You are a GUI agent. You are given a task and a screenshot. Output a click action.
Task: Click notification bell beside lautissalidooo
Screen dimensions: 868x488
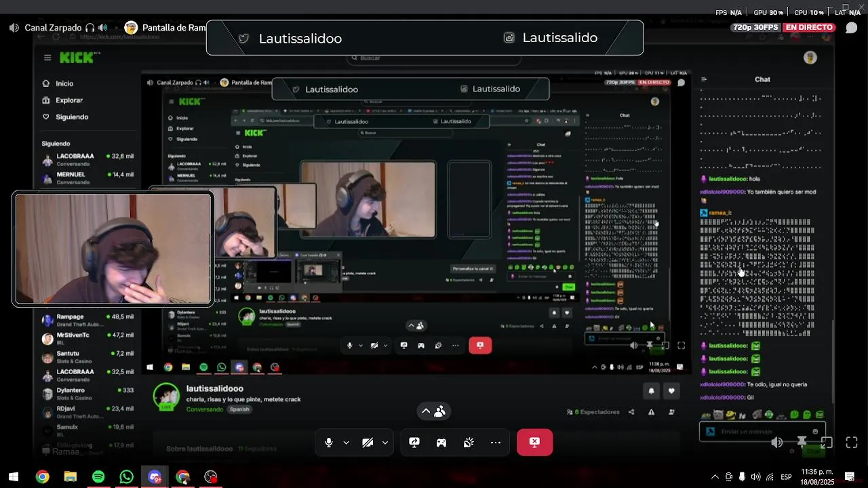(652, 391)
